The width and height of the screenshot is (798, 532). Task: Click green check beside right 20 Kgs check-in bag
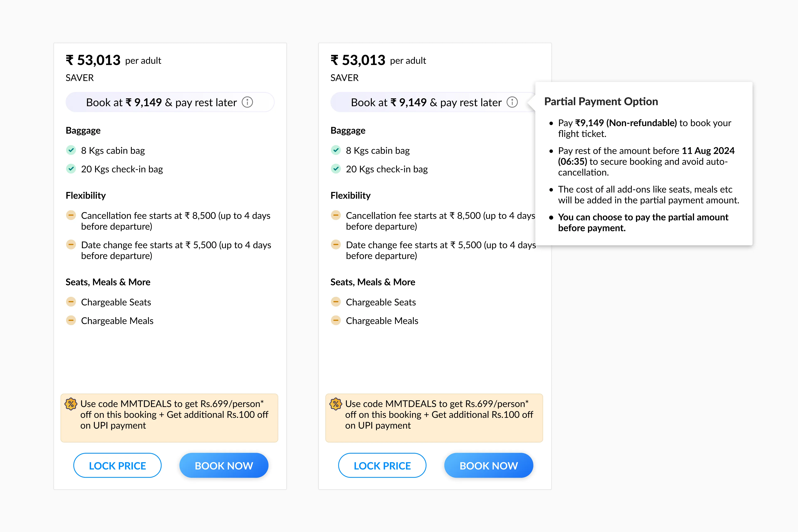point(336,169)
